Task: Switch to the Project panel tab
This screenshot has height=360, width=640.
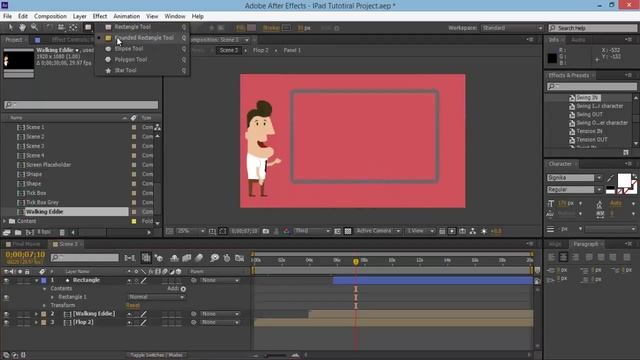Action: pyautogui.click(x=14, y=40)
